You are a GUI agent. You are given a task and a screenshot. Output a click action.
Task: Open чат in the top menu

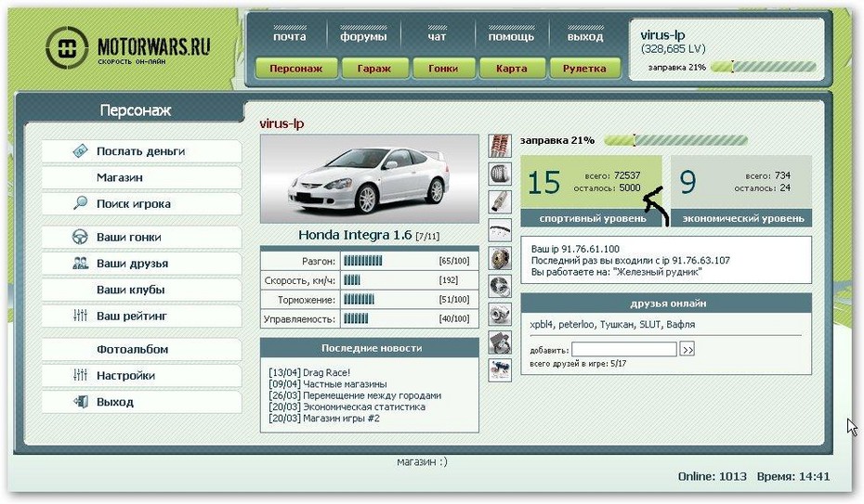[437, 36]
